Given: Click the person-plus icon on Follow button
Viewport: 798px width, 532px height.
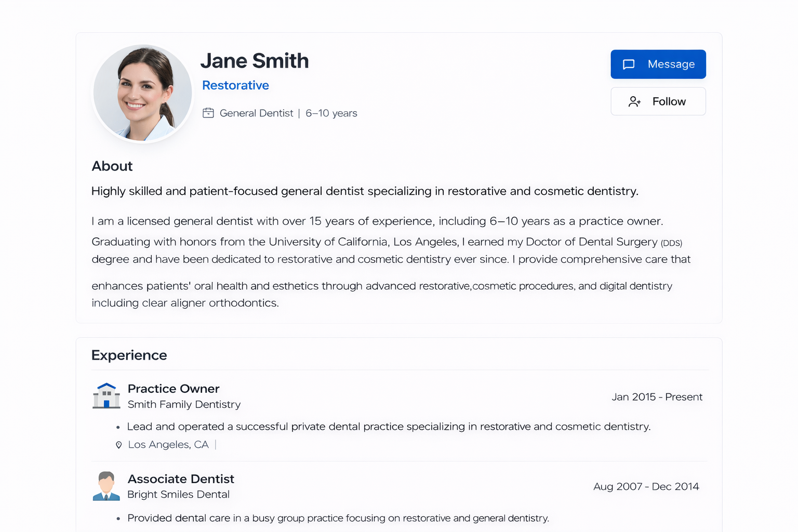Looking at the screenshot, I should [634, 101].
